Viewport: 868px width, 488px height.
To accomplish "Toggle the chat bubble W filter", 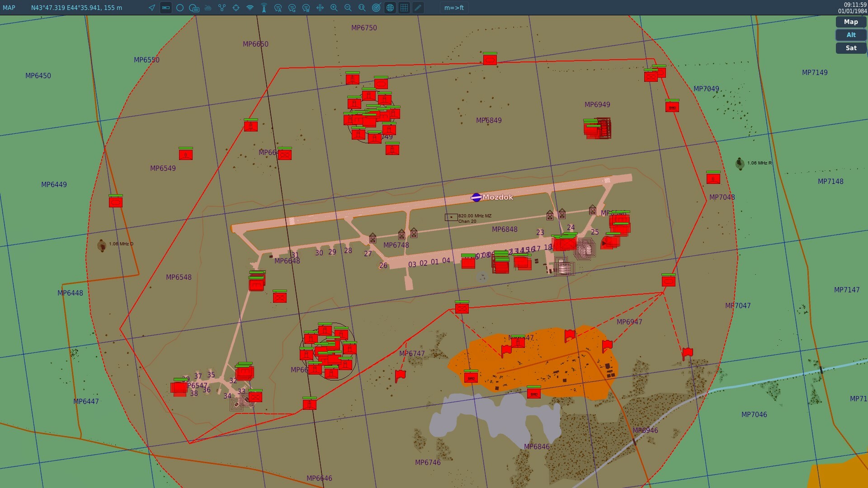I will (x=306, y=8).
